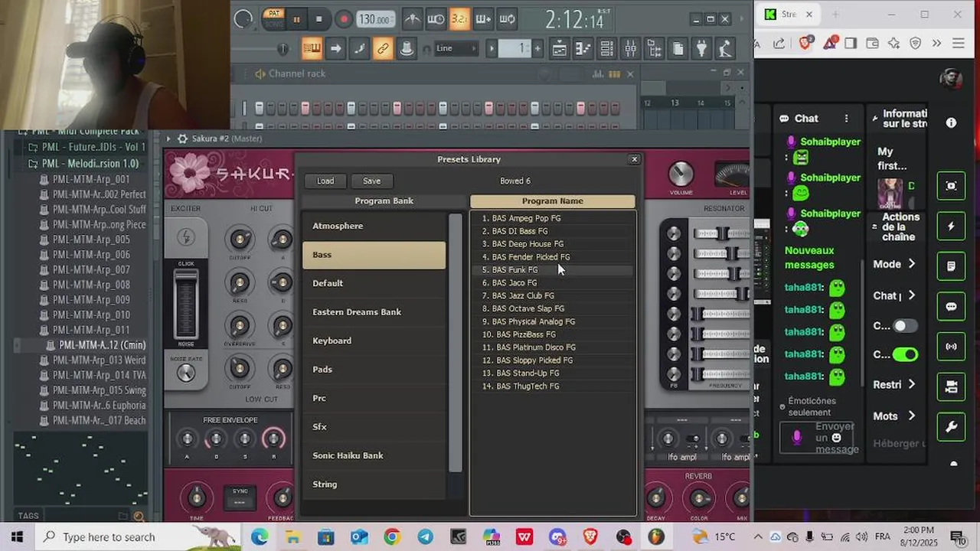The height and width of the screenshot is (551, 980).
Task: Open the Playlist view icon
Action: tap(560, 49)
